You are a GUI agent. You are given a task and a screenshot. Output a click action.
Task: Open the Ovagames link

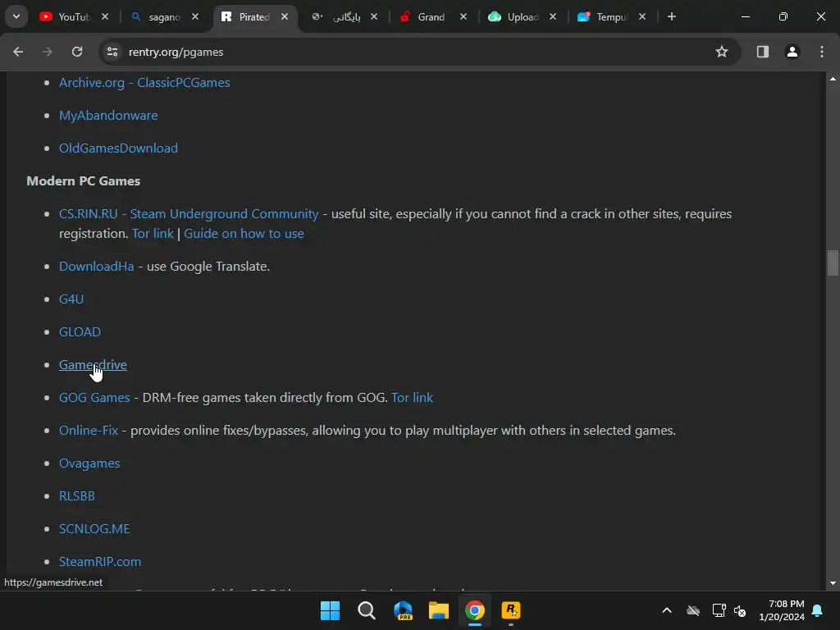[x=89, y=463]
